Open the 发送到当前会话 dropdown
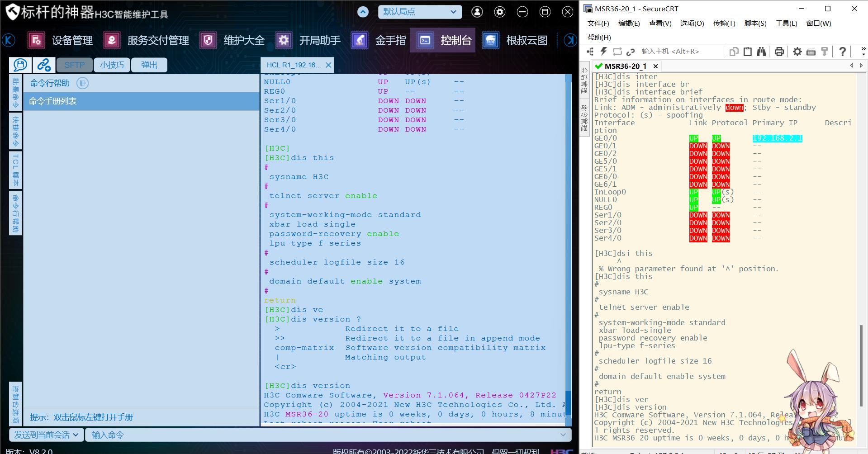Viewport: 868px width, 454px height. (x=46, y=435)
